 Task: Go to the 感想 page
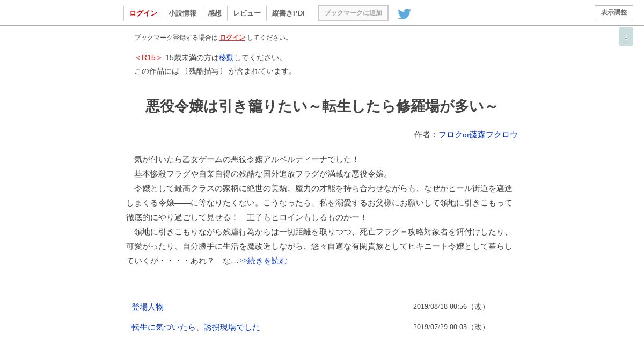point(215,13)
